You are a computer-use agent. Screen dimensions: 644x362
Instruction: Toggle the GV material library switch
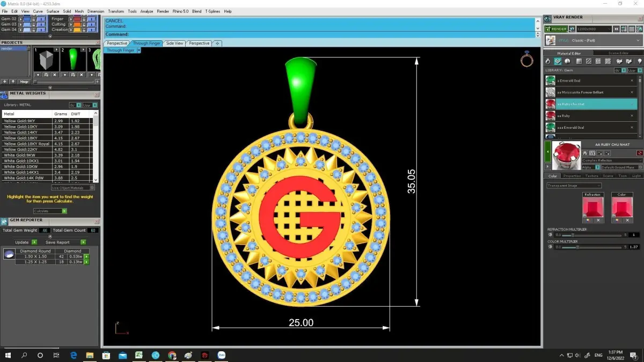point(620,70)
